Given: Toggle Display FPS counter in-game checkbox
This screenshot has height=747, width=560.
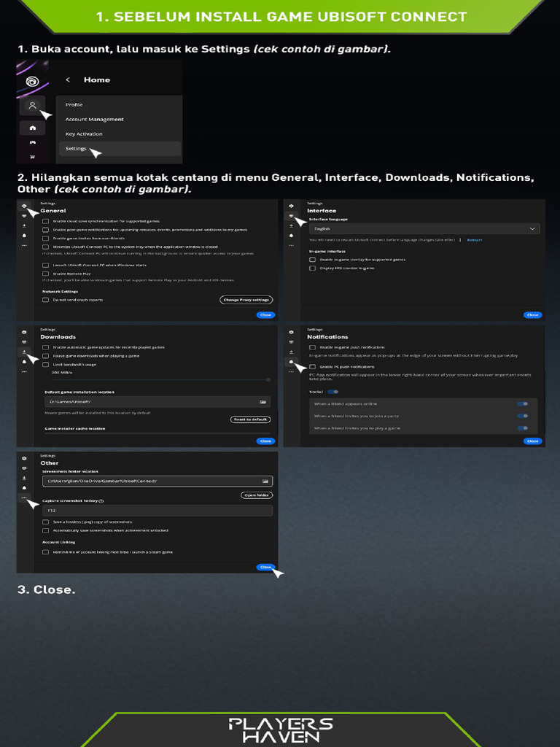Looking at the screenshot, I should pos(313,268).
